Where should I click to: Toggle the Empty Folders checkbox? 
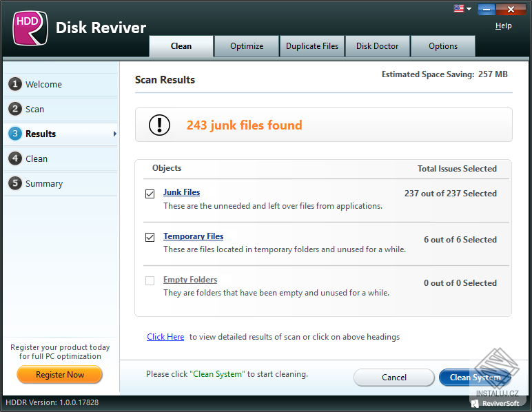(150, 280)
